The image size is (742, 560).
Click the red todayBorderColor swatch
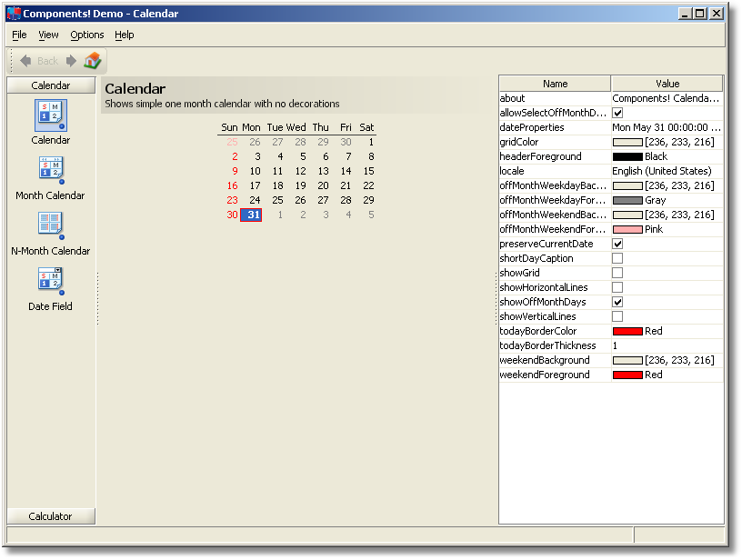pyautogui.click(x=627, y=331)
